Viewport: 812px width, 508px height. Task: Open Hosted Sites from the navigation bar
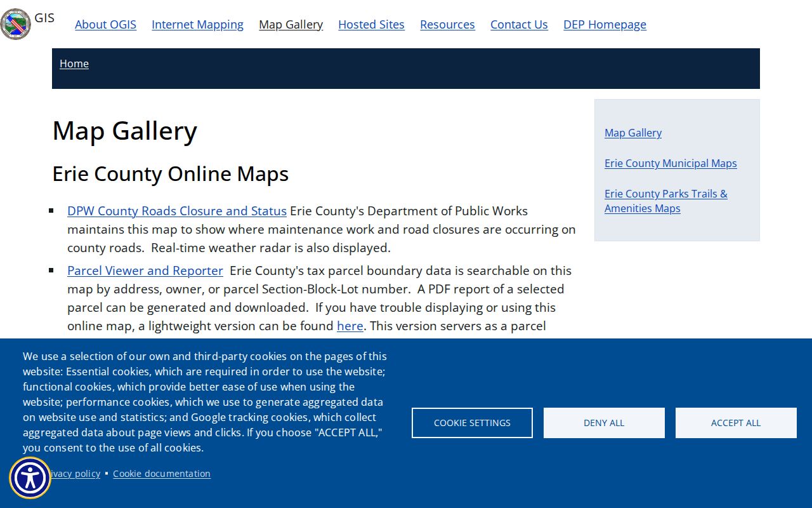[x=371, y=24]
